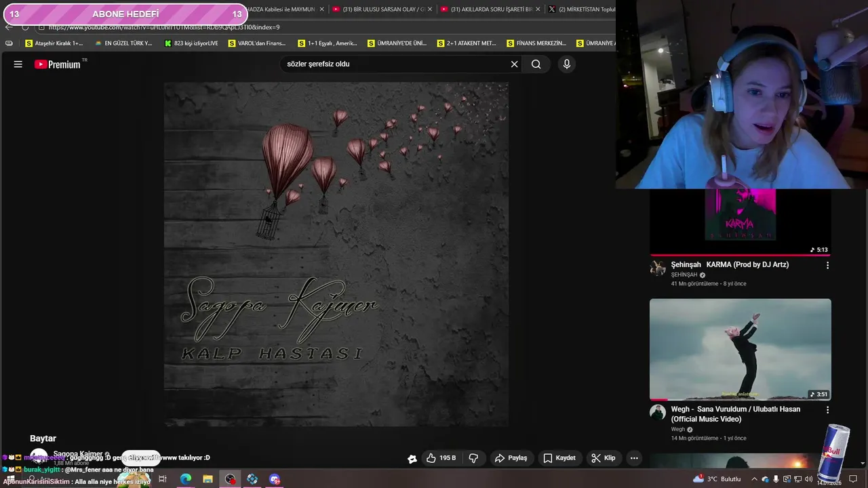The height and width of the screenshot is (488, 868).
Task: Open Wegh channel avatar
Action: click(658, 412)
